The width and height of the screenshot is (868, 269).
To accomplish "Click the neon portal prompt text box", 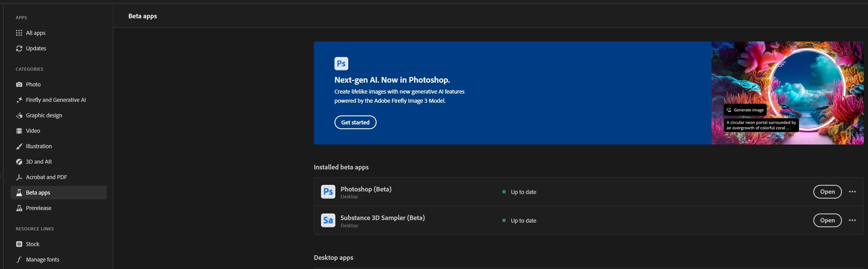I will [761, 125].
